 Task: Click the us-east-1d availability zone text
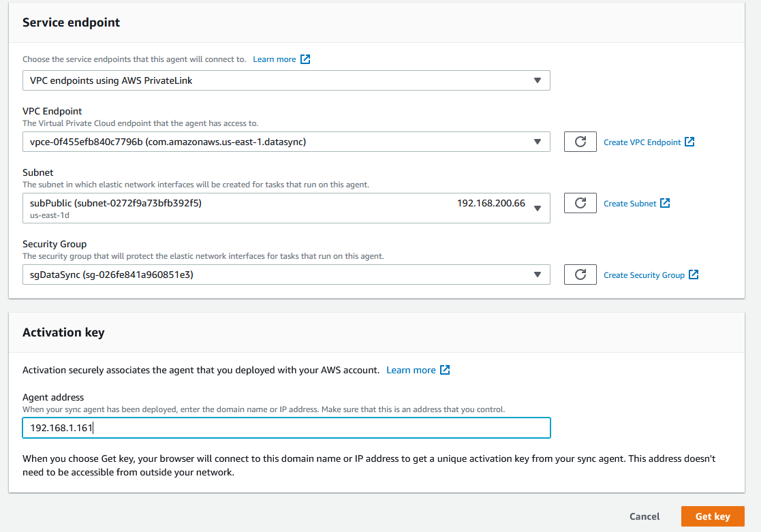pos(50,215)
